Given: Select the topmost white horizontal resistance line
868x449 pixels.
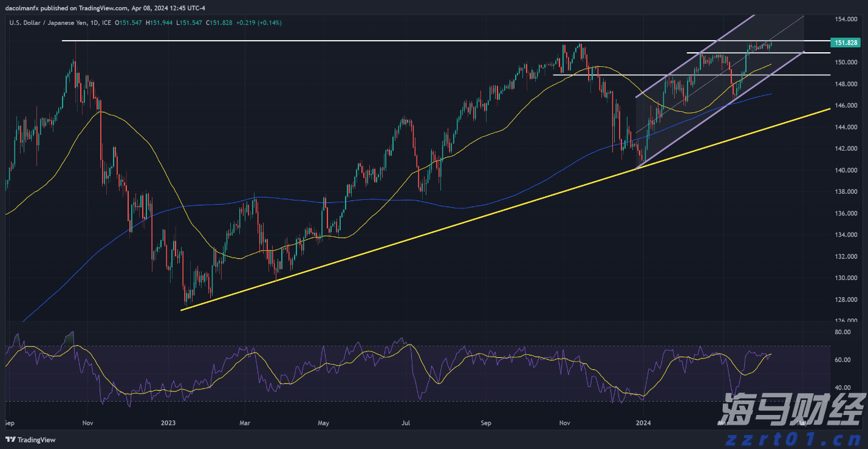Looking at the screenshot, I should click(x=364, y=41).
